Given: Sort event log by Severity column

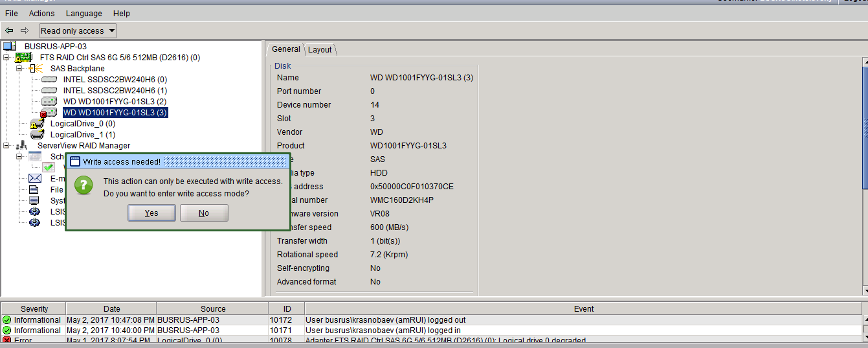Looking at the screenshot, I should pos(34,309).
